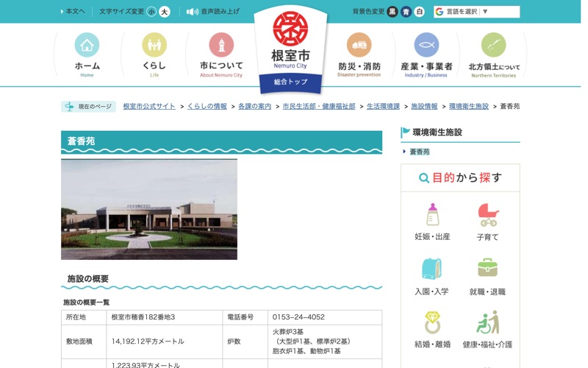This screenshot has width=588, height=368.
Task: Open くらしの情報 breadcrumb link
Action: pos(207,106)
